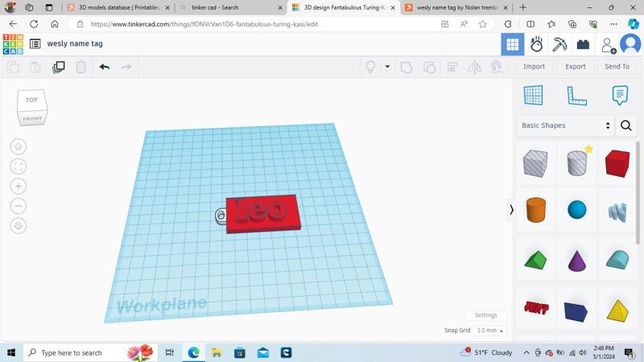The height and width of the screenshot is (362, 644).
Task: Zoom out with minus button
Action: coord(18,206)
